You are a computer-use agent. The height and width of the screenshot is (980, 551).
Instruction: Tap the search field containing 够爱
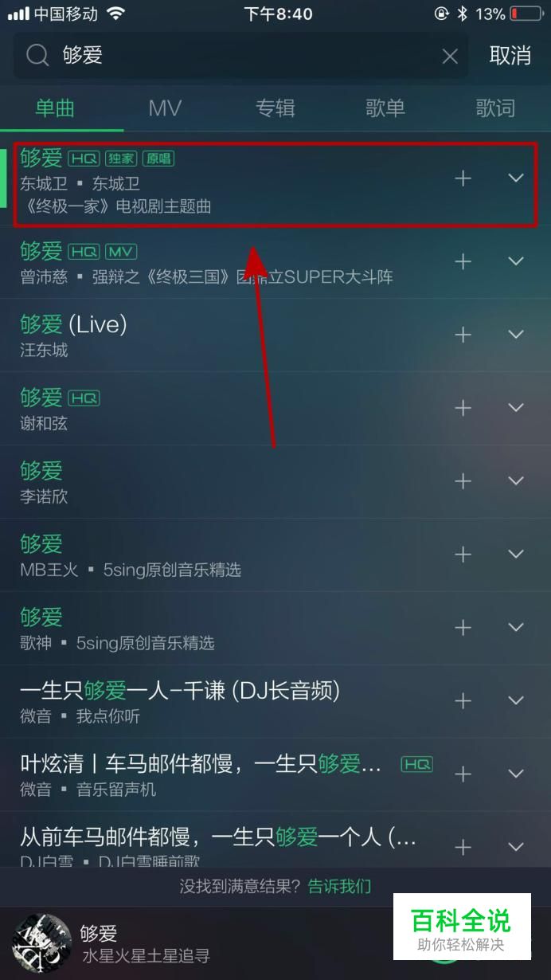[x=240, y=55]
